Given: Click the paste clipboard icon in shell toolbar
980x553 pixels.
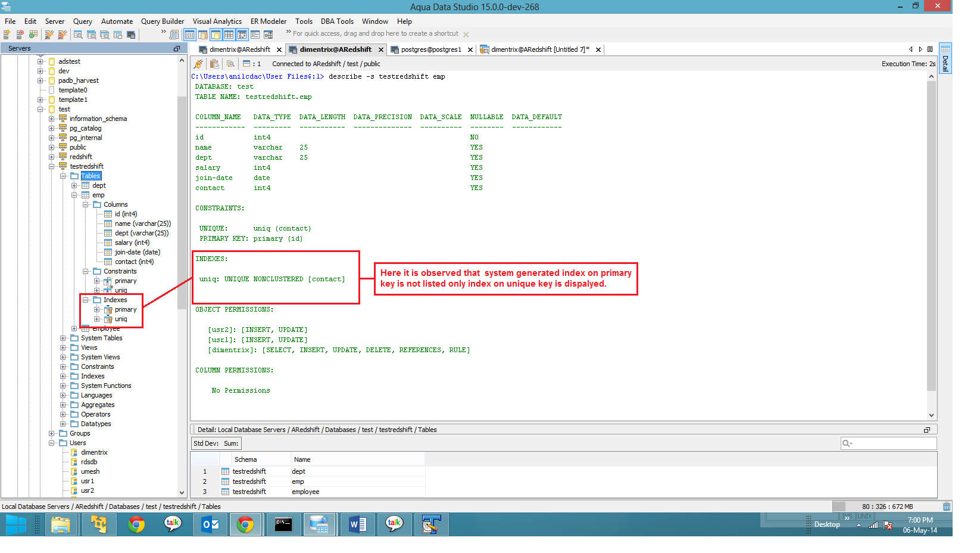Looking at the screenshot, I should coord(214,64).
